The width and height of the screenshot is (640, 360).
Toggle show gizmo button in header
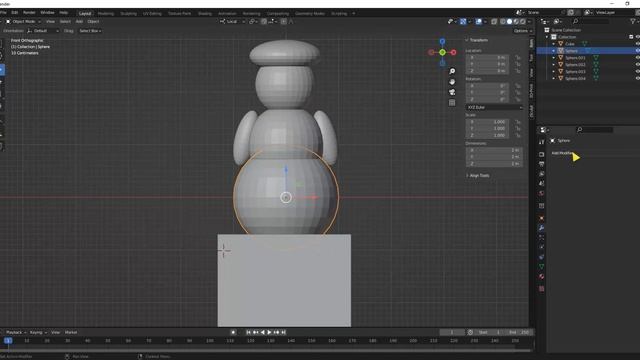tap(463, 21)
